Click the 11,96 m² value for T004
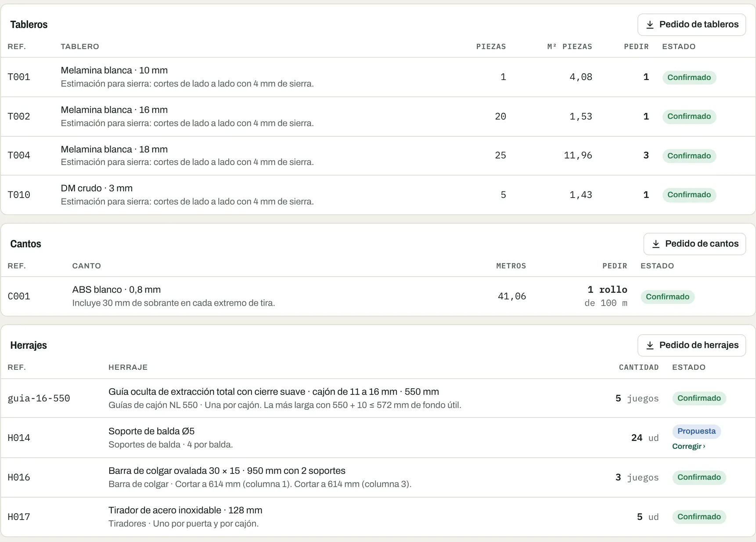 (x=578, y=155)
